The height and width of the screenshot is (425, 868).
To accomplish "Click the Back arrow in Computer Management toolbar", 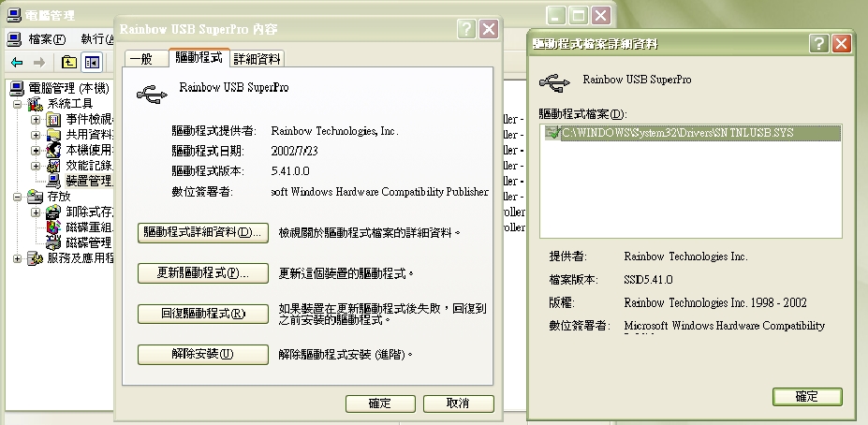I will tap(17, 63).
